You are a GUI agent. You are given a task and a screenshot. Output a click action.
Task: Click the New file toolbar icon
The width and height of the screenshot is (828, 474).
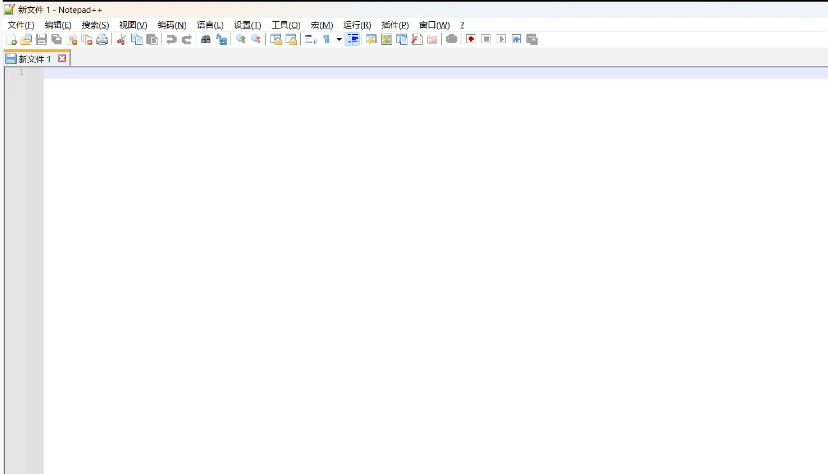tap(12, 39)
